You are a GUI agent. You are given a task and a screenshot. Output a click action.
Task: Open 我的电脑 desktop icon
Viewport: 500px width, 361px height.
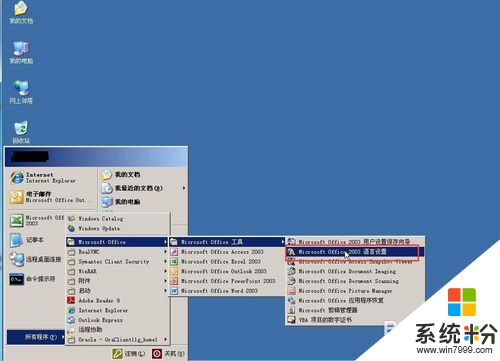pyautogui.click(x=21, y=52)
